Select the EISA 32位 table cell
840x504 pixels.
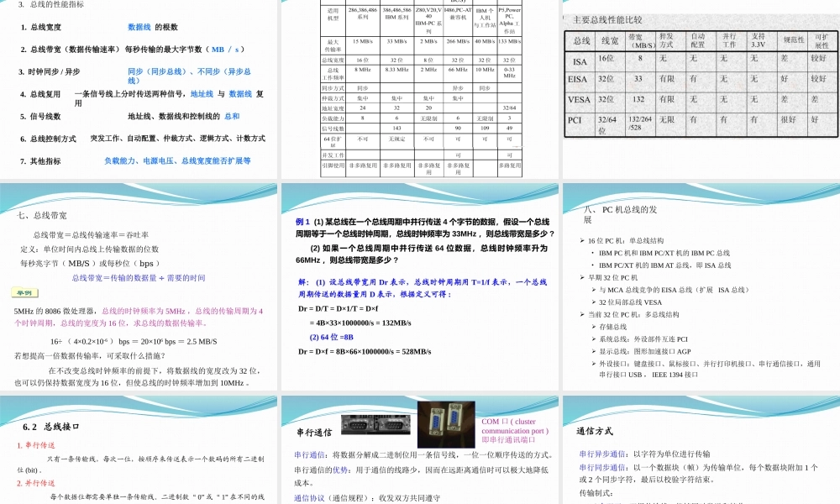click(606, 78)
